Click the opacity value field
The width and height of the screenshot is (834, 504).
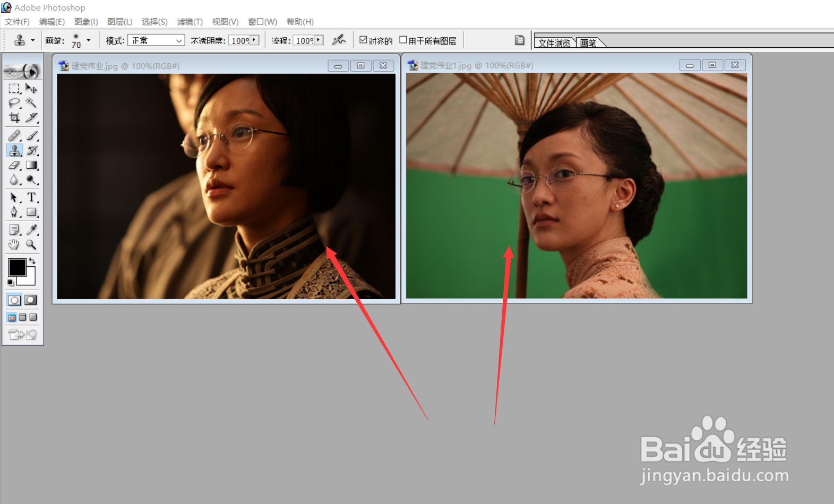click(240, 40)
